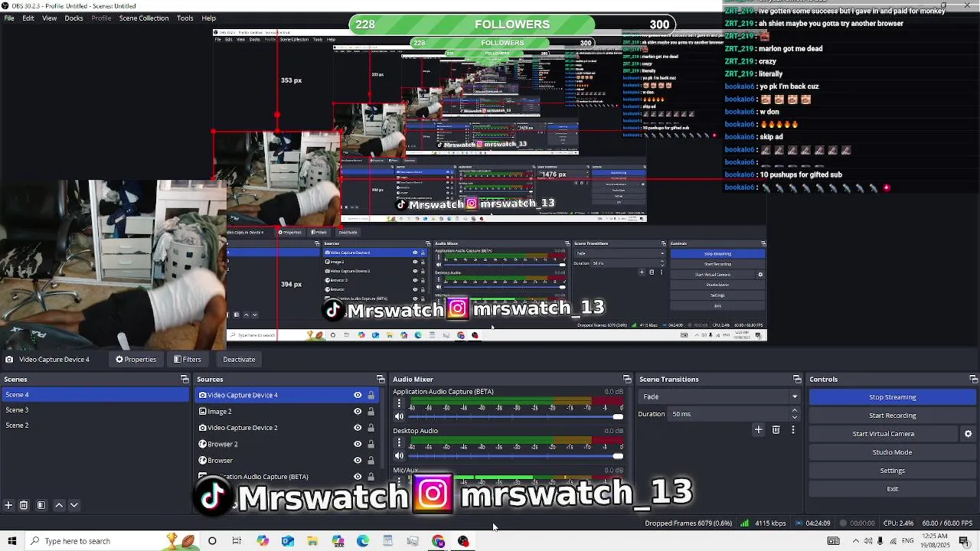980x551 pixels.
Task: Lock Video Capture Device 2 source
Action: tap(371, 428)
